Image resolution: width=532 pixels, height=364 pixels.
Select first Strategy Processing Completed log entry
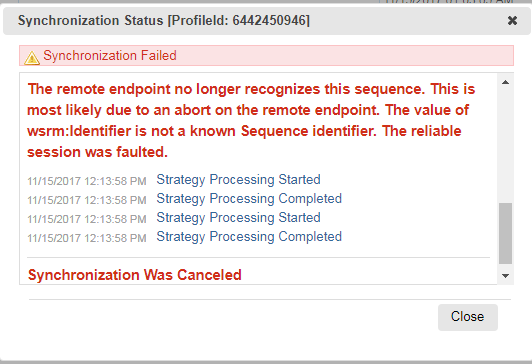(249, 198)
